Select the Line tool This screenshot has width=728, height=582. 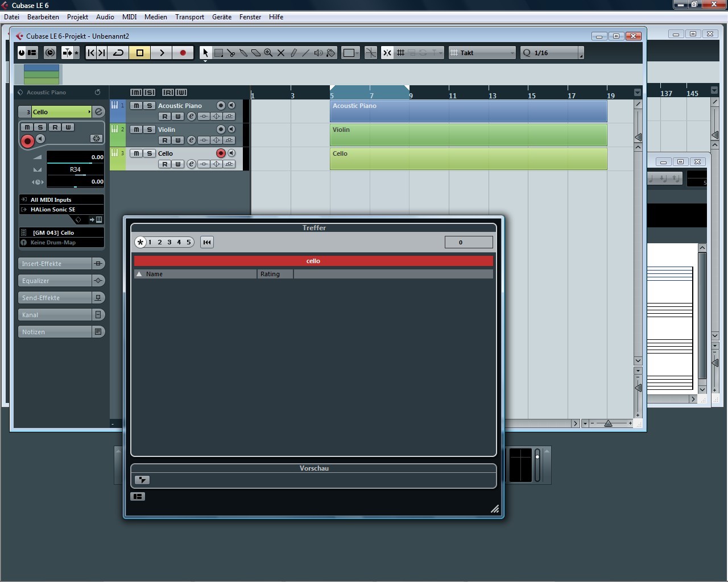pyautogui.click(x=306, y=53)
